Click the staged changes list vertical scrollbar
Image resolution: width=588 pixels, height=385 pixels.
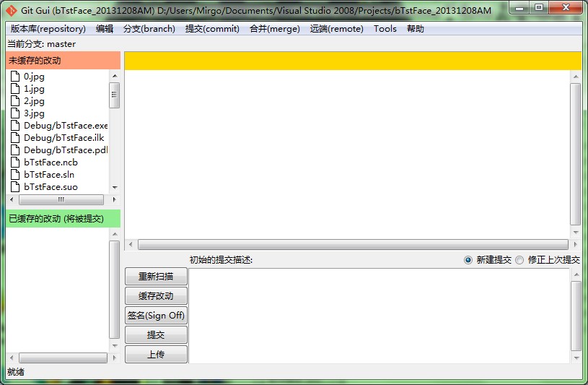pos(115,290)
